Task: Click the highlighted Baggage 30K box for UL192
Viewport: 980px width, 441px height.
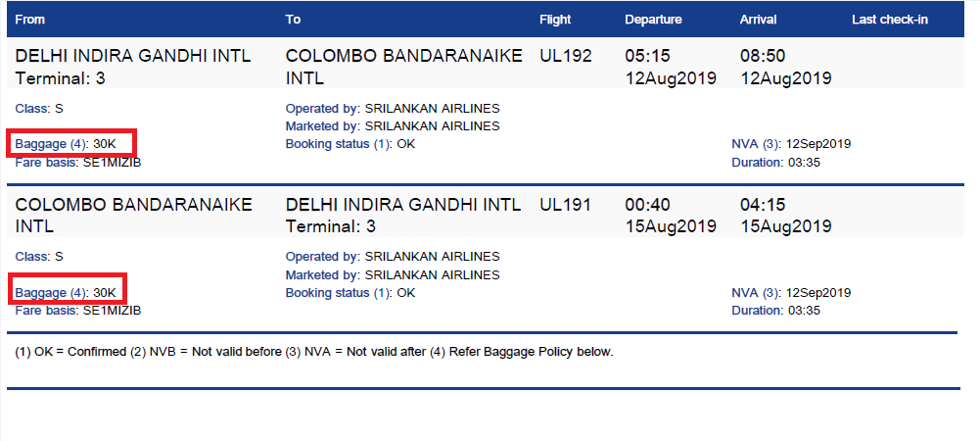Action: 71,144
